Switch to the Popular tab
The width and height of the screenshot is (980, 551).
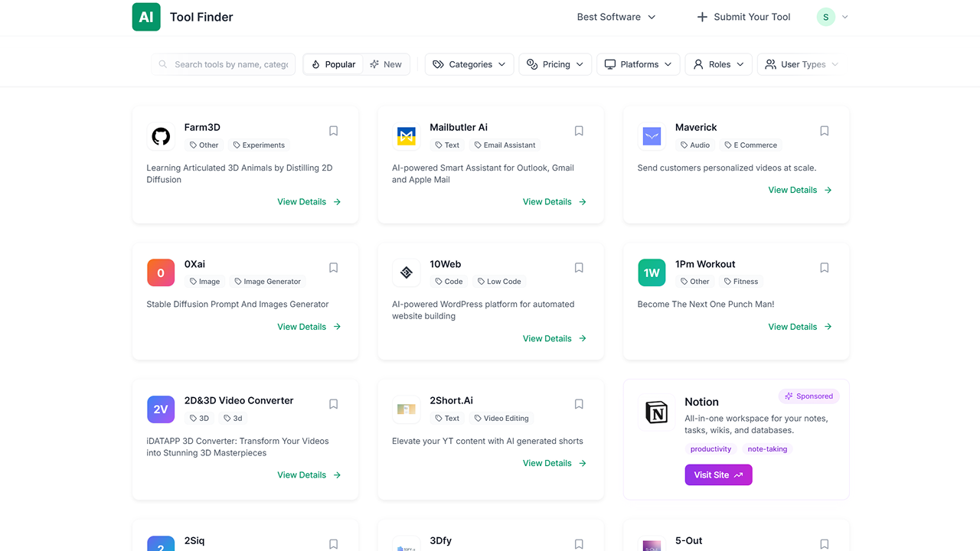click(333, 64)
